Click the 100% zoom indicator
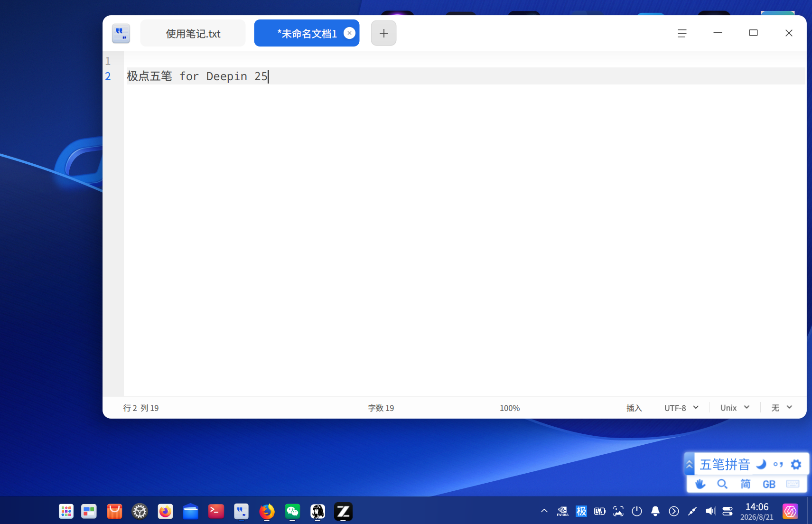This screenshot has width=812, height=524. pos(510,408)
